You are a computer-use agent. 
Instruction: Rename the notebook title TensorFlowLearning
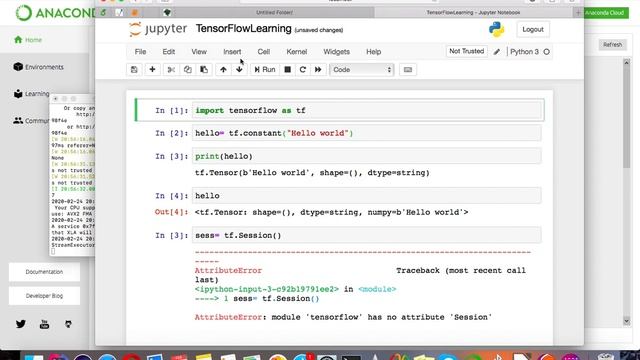coord(244,29)
